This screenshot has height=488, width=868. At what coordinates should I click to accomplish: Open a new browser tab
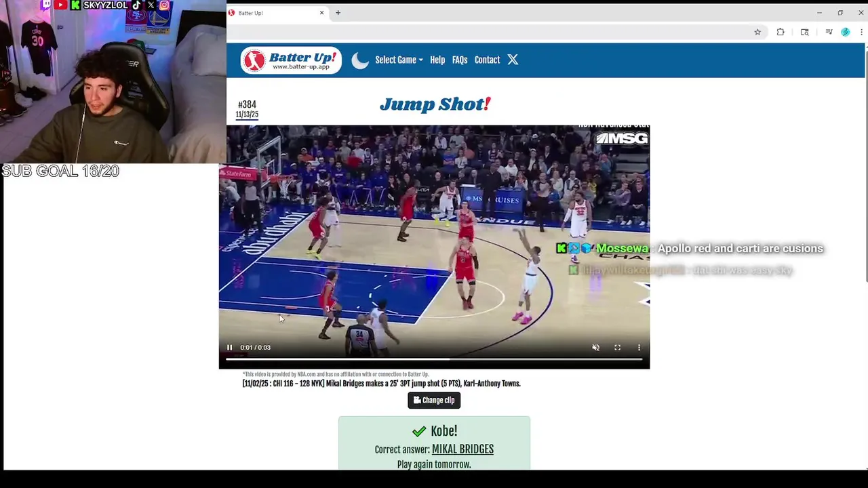[x=338, y=13]
